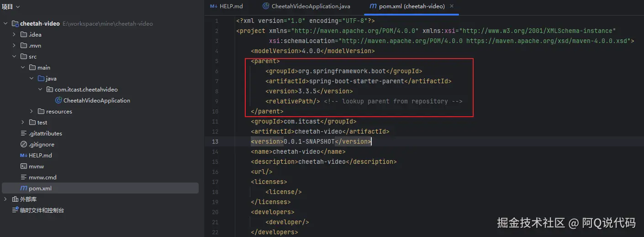Screen dimensions: 644x237
Task: Click the 临时文件和控制台 scratches icon
Action: pyautogui.click(x=15, y=210)
